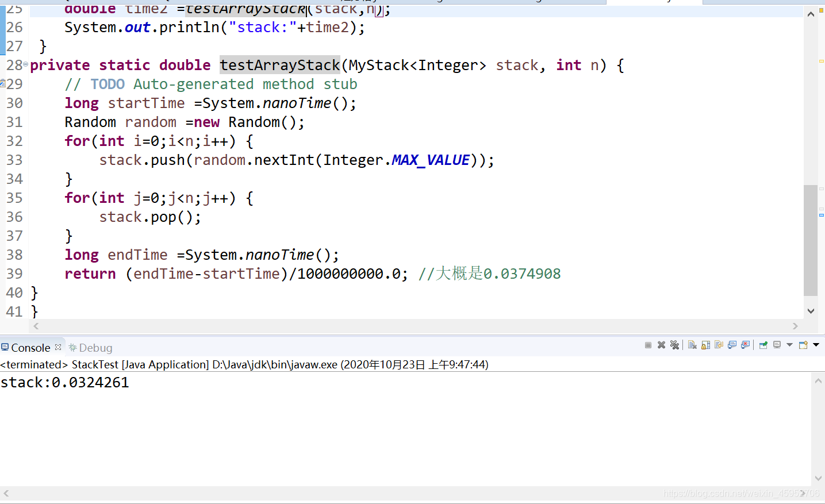The image size is (825, 504).
Task: Clear the Console output
Action: pyautogui.click(x=692, y=345)
